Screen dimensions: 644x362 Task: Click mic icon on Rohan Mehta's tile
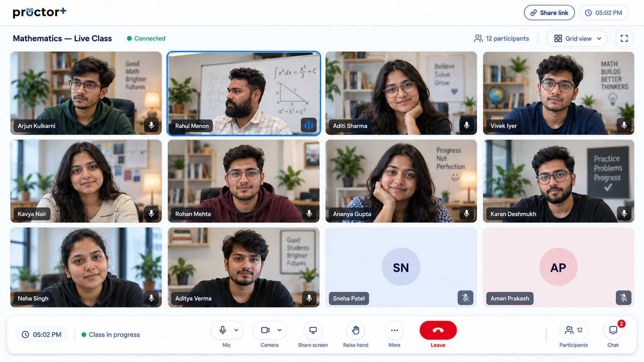(x=309, y=214)
